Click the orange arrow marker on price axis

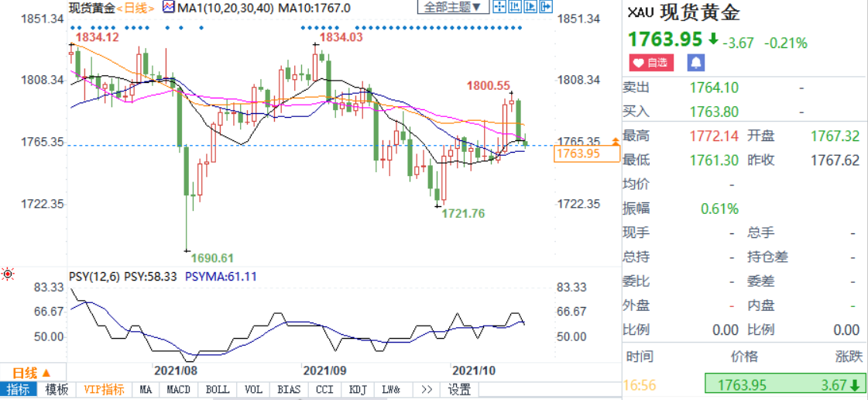616,141
